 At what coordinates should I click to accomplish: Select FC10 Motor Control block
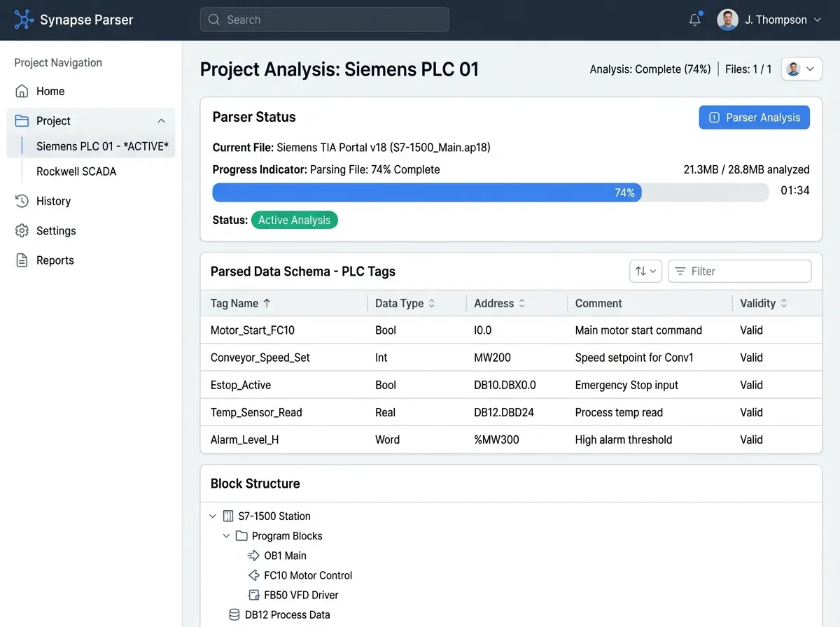pyautogui.click(x=308, y=575)
